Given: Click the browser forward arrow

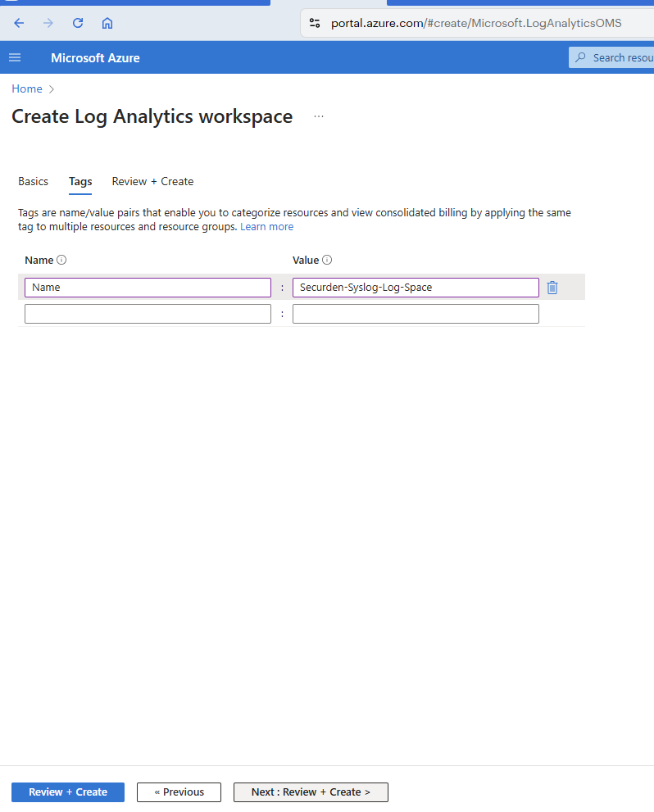Looking at the screenshot, I should 48,23.
